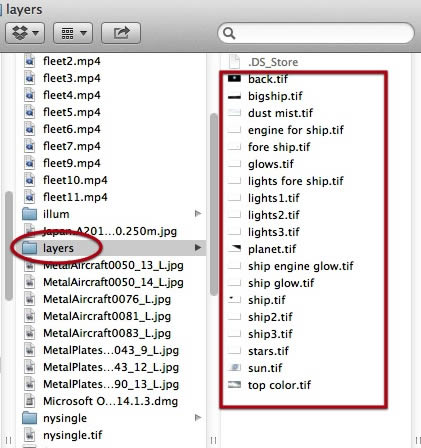
Task: Open the Dropbox toolbar menu
Action: 25,33
